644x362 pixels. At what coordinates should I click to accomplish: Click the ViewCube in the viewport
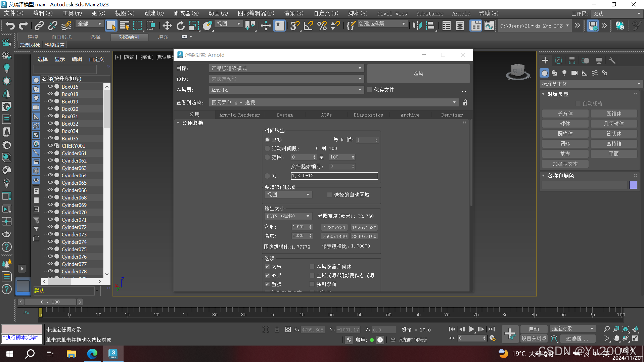tap(518, 71)
